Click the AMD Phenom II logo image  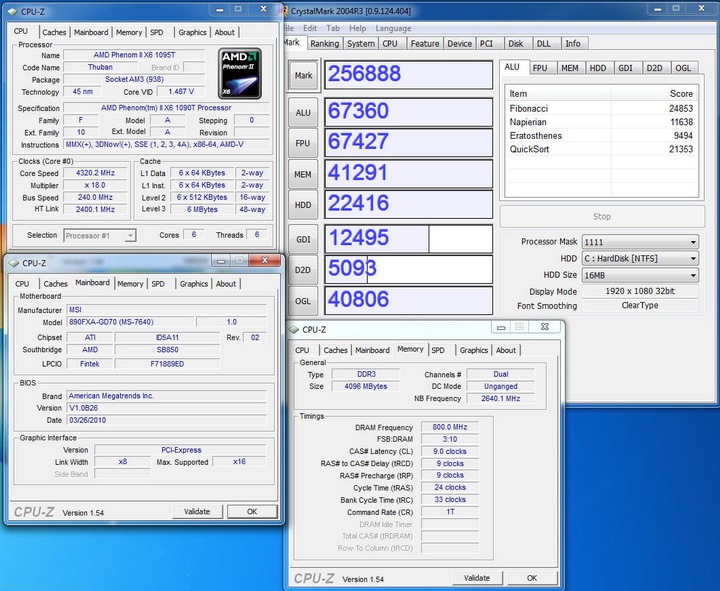tap(240, 73)
